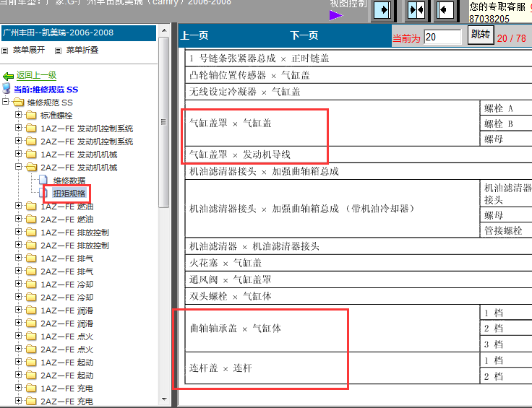
Task: Expand the 标准螺栓 folder
Action: pos(18,115)
